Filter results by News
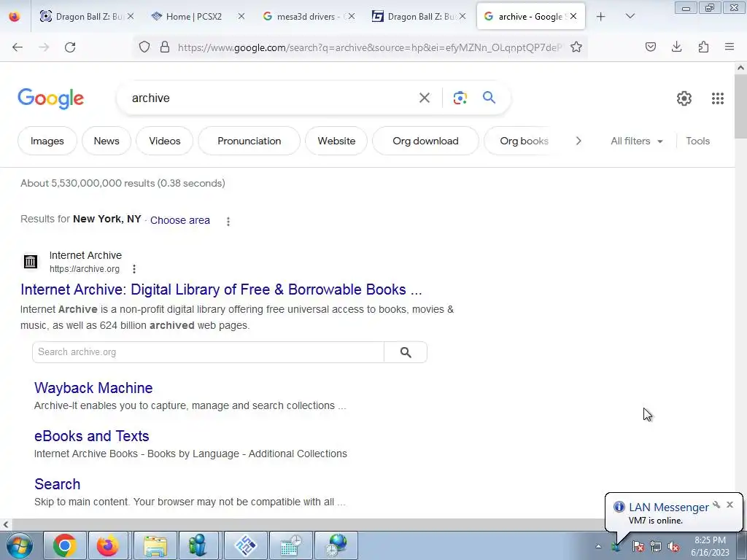747x560 pixels. [107, 141]
